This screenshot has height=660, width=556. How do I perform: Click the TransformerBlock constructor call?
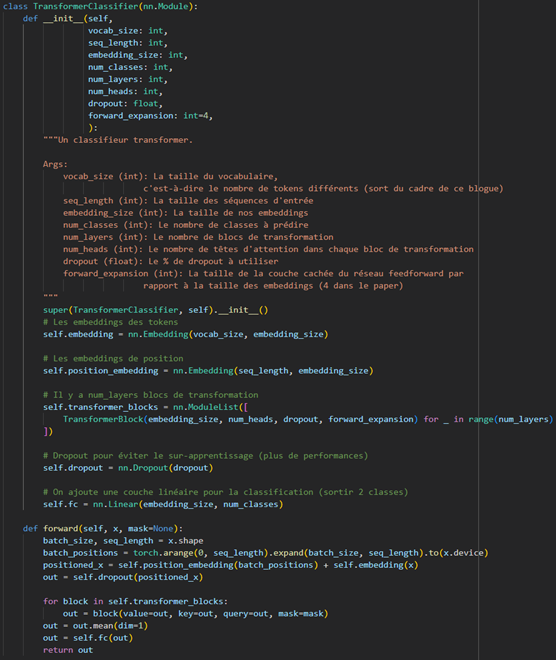(x=240, y=419)
